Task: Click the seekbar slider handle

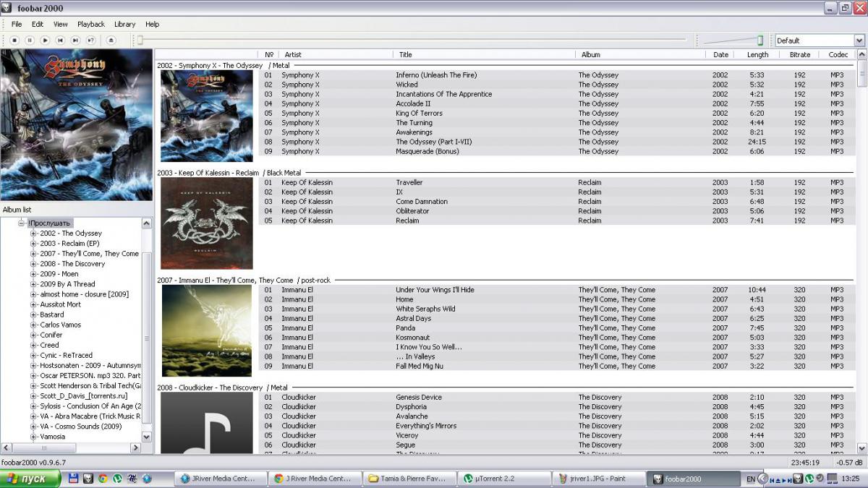Action: click(x=140, y=40)
